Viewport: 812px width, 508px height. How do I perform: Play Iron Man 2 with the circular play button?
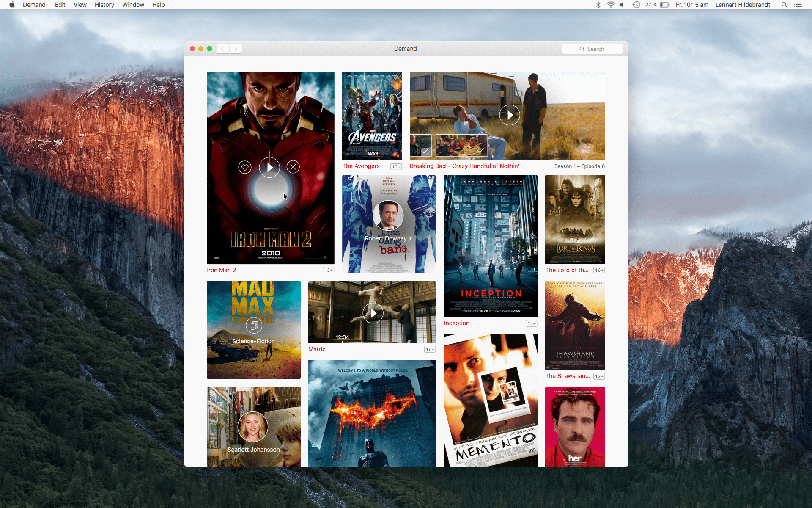tap(269, 167)
